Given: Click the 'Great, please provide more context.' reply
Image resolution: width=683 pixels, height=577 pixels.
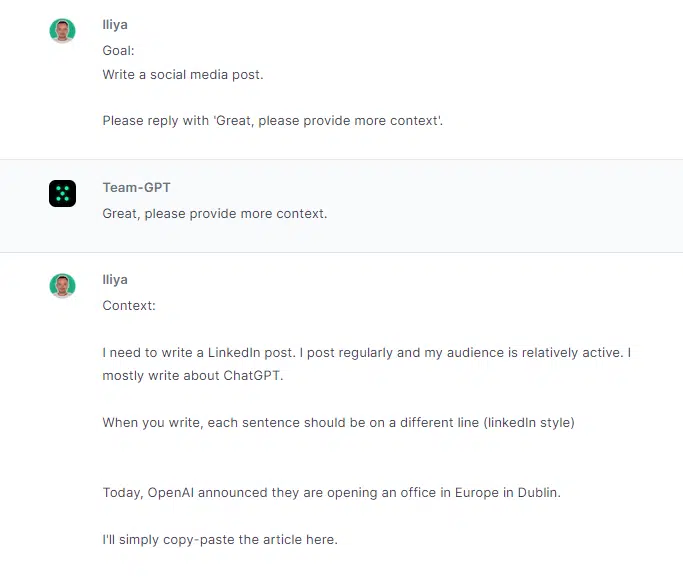Looking at the screenshot, I should tap(215, 213).
